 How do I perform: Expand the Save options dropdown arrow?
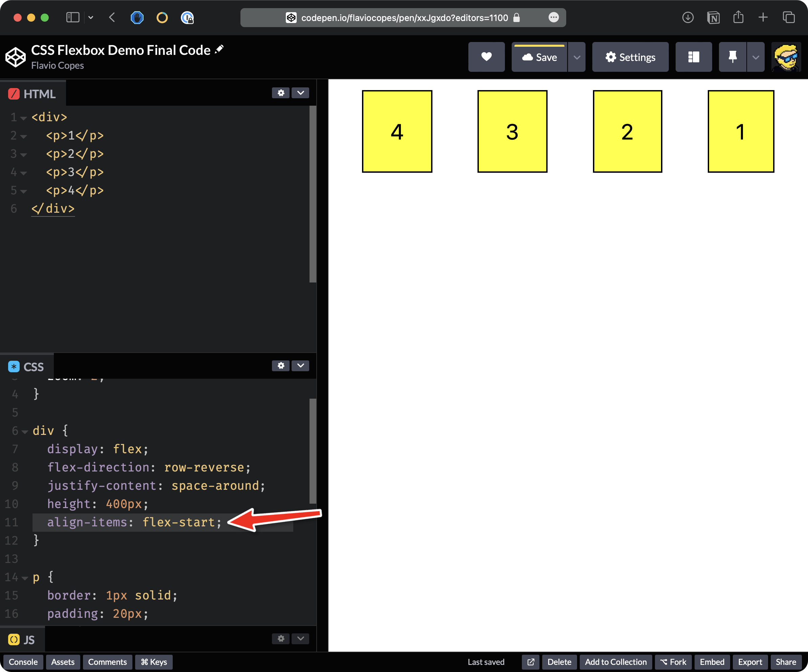(576, 57)
